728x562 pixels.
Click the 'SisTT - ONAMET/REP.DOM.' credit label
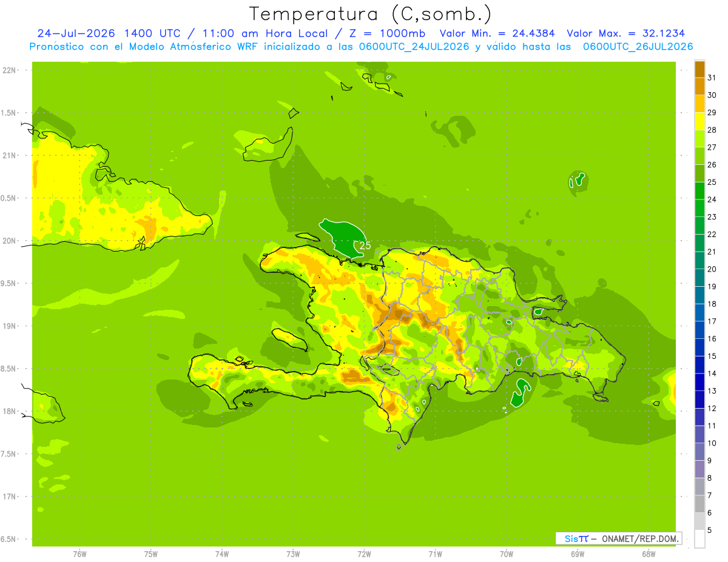(620, 538)
